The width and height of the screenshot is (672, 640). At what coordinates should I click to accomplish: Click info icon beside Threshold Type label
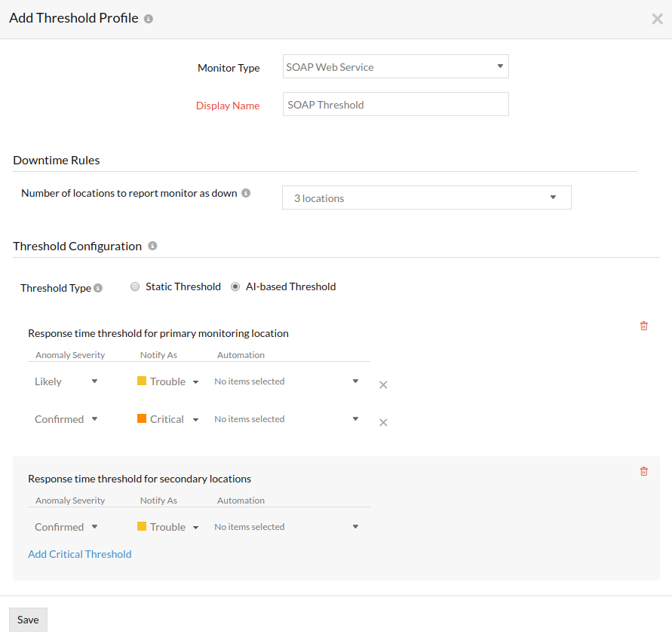click(x=98, y=288)
